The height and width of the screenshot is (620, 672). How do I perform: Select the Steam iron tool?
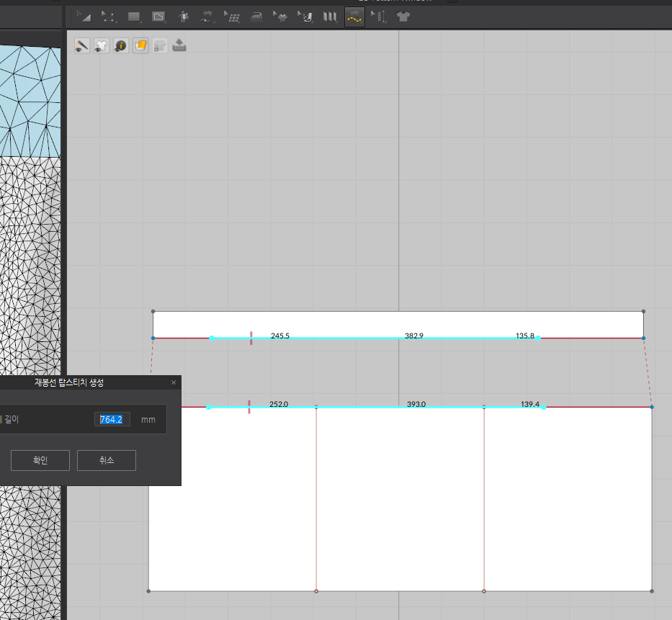(256, 17)
